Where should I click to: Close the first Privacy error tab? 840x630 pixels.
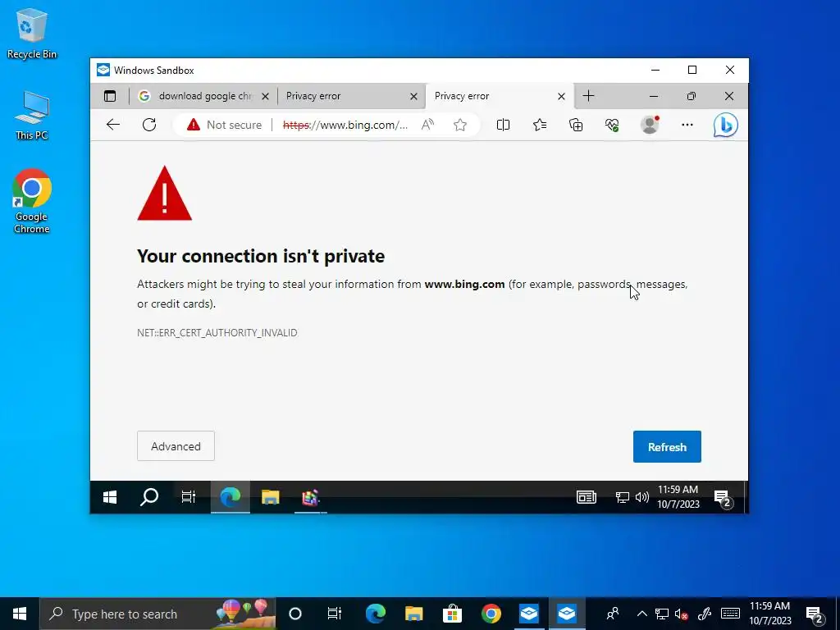pyautogui.click(x=413, y=97)
